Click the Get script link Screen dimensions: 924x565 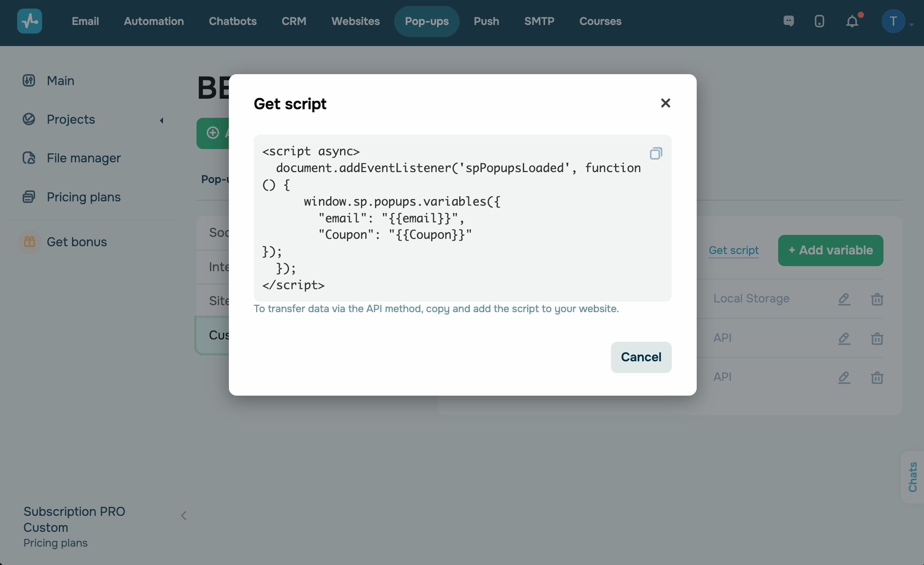pyautogui.click(x=733, y=250)
